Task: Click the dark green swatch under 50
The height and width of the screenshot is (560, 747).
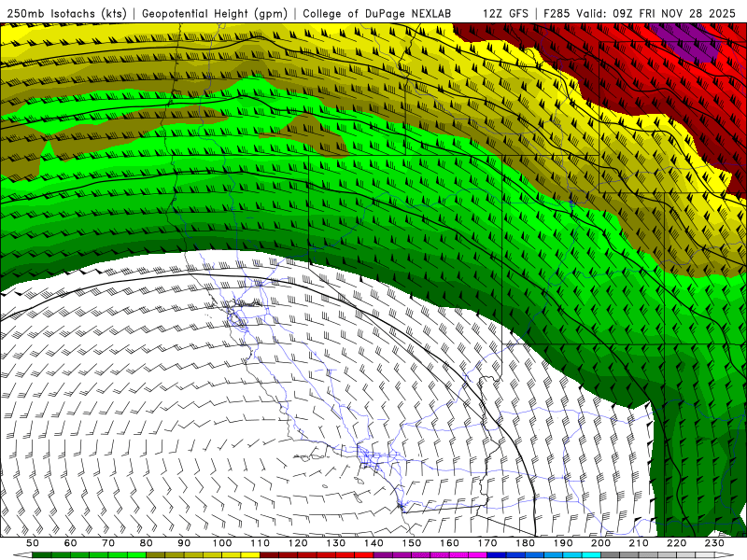Action: click(x=41, y=554)
